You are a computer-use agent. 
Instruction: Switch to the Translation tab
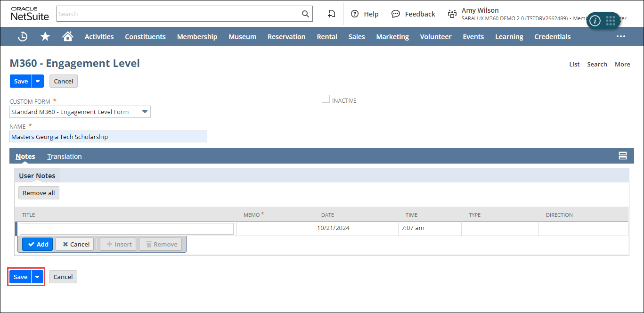pyautogui.click(x=65, y=156)
